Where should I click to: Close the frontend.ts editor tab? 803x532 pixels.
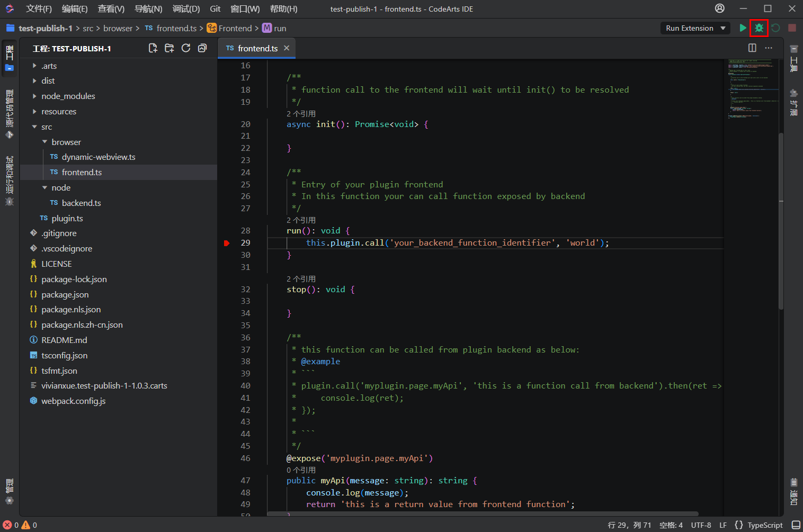287,48
